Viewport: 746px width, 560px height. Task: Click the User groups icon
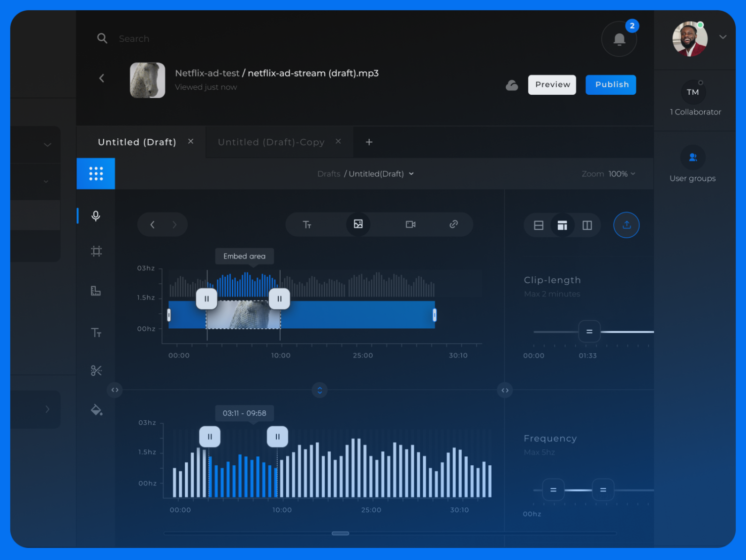693,157
